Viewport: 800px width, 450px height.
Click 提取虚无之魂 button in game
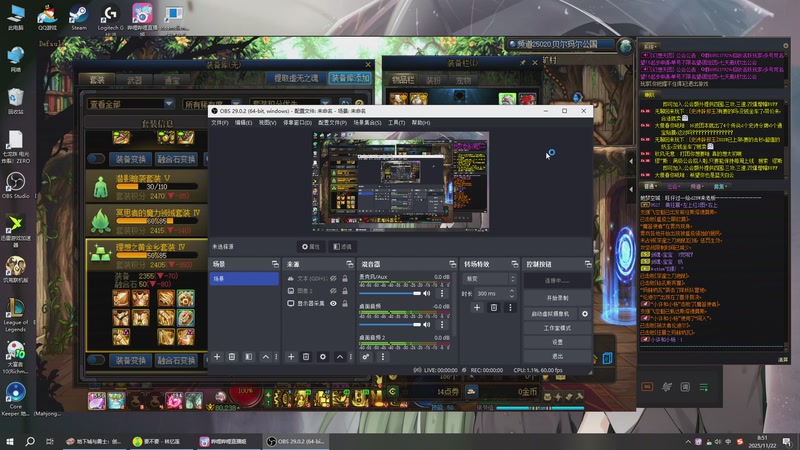point(296,78)
